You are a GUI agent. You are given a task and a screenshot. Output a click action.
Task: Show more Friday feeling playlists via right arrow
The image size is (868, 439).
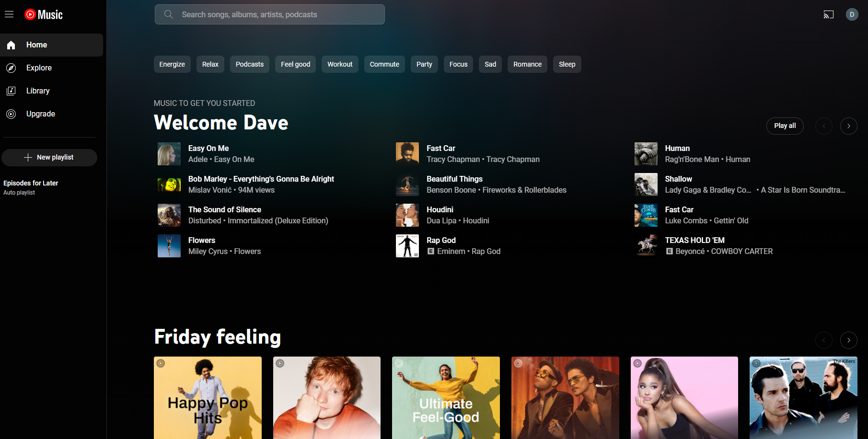[848, 340]
